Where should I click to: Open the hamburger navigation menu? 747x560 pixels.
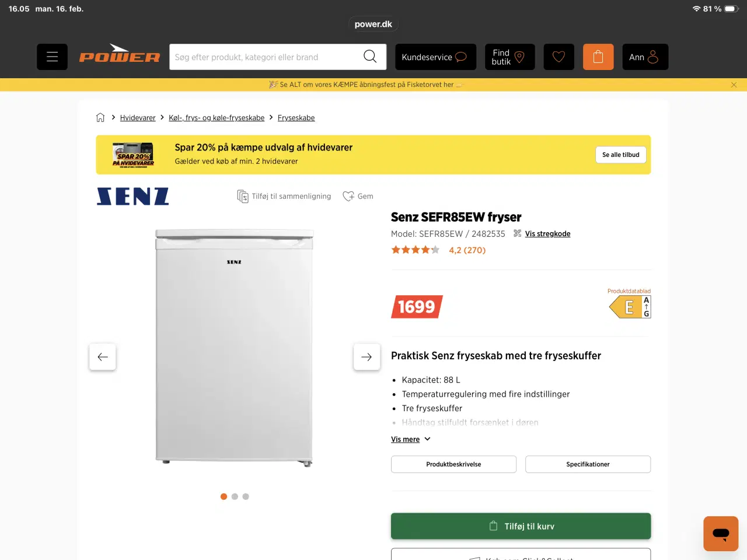tap(52, 57)
